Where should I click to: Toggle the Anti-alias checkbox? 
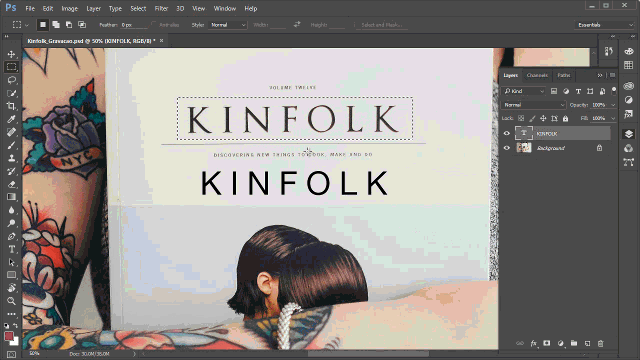pyautogui.click(x=154, y=24)
